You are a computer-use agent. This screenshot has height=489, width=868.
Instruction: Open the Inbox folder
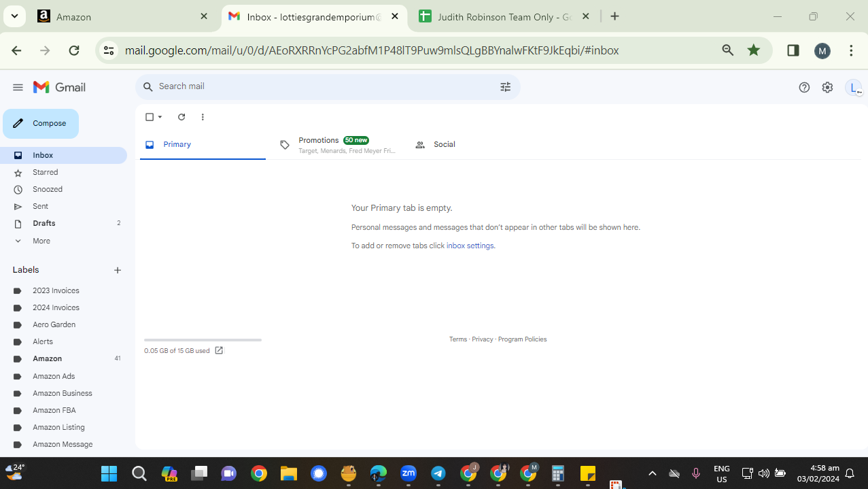[x=63, y=155]
